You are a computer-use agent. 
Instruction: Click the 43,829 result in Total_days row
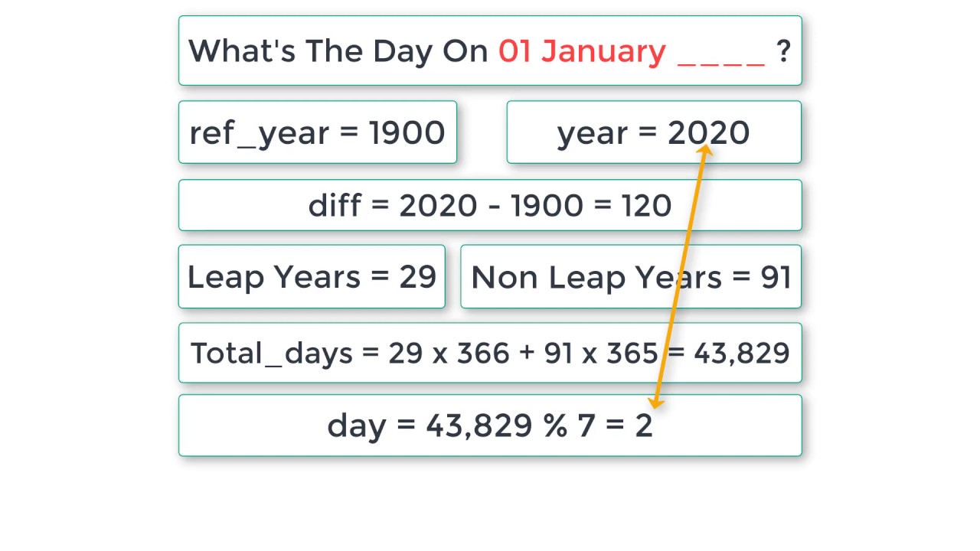(741, 353)
